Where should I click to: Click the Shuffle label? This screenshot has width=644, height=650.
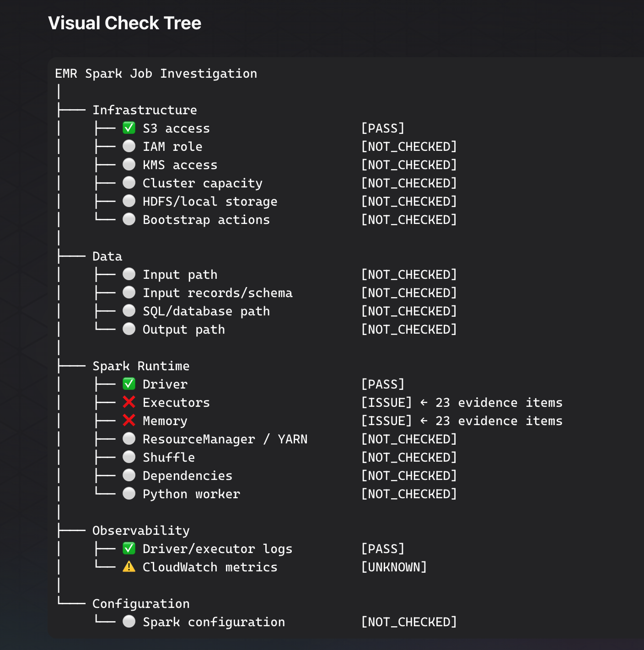pyautogui.click(x=169, y=458)
